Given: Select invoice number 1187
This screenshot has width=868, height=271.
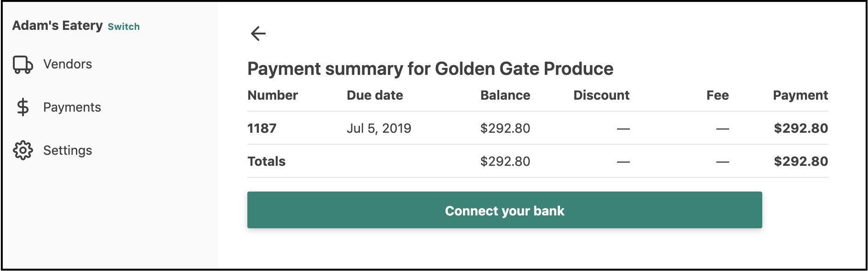Looking at the screenshot, I should 262,128.
